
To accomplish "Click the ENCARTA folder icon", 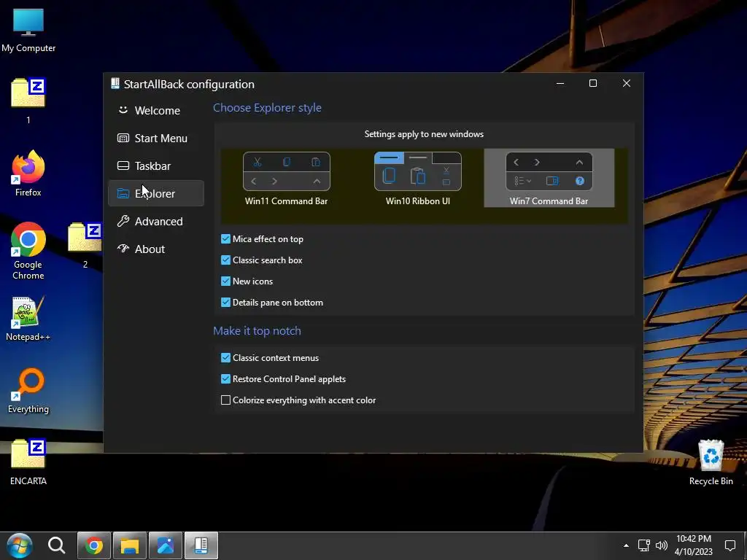I will point(28,462).
